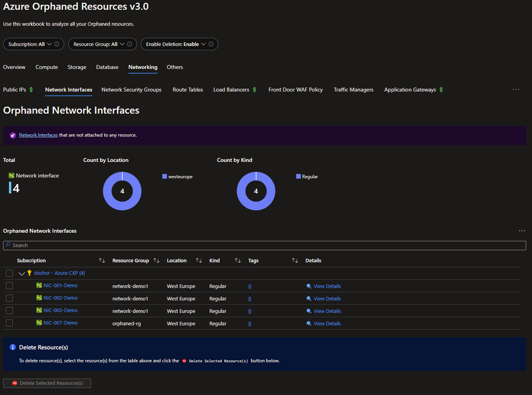Click the orphaned-rg cell in NIC-007-Demo row

click(127, 324)
